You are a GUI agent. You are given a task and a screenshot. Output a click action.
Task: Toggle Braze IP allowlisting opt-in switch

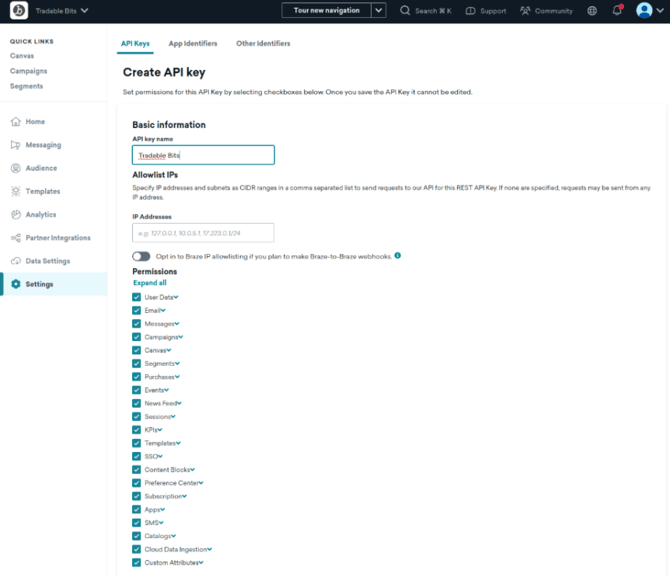(x=141, y=256)
